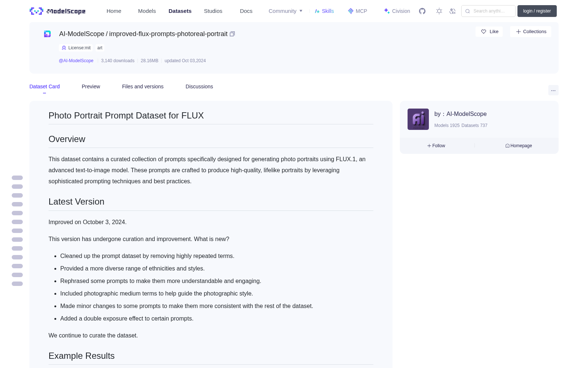
Task: Open the ModelScope logo homepage
Action: coord(58,11)
